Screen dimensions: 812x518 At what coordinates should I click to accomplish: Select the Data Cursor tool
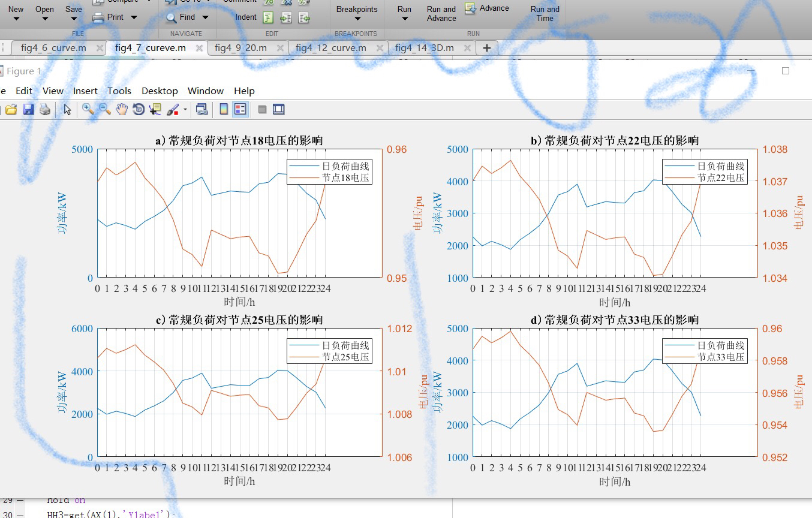point(154,110)
